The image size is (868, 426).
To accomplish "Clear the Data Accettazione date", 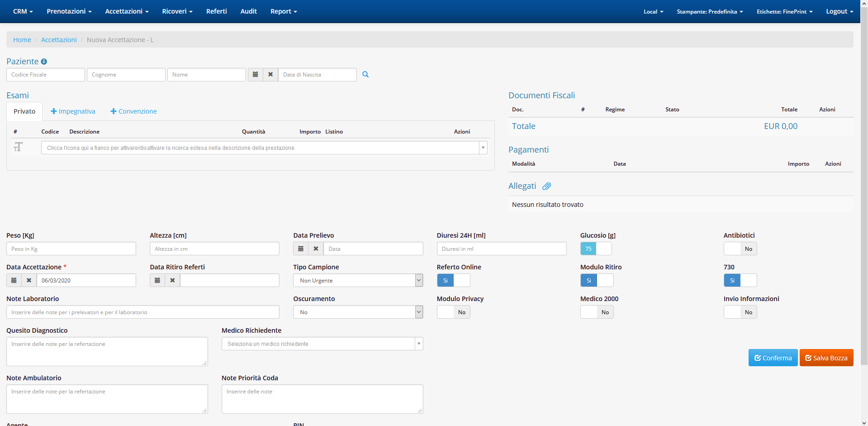I will [29, 280].
